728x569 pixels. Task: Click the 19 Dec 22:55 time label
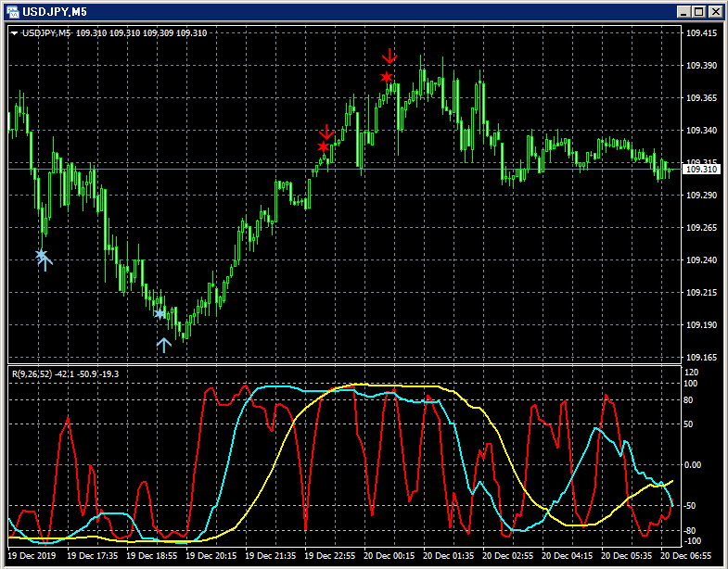point(329,555)
